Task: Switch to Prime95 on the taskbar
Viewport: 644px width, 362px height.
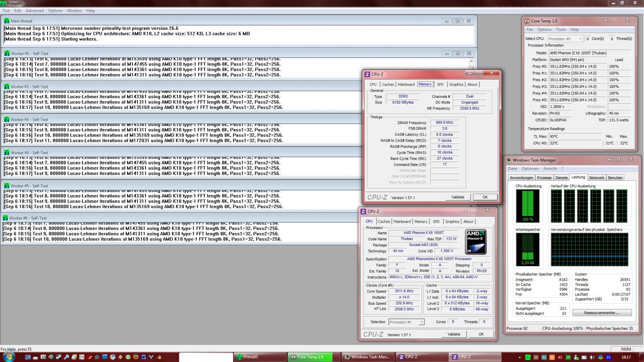Action: (260, 357)
